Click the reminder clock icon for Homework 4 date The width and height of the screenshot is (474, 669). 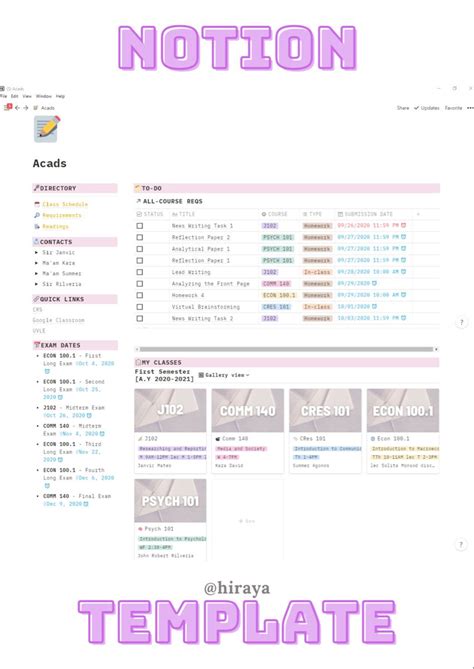coord(403,295)
